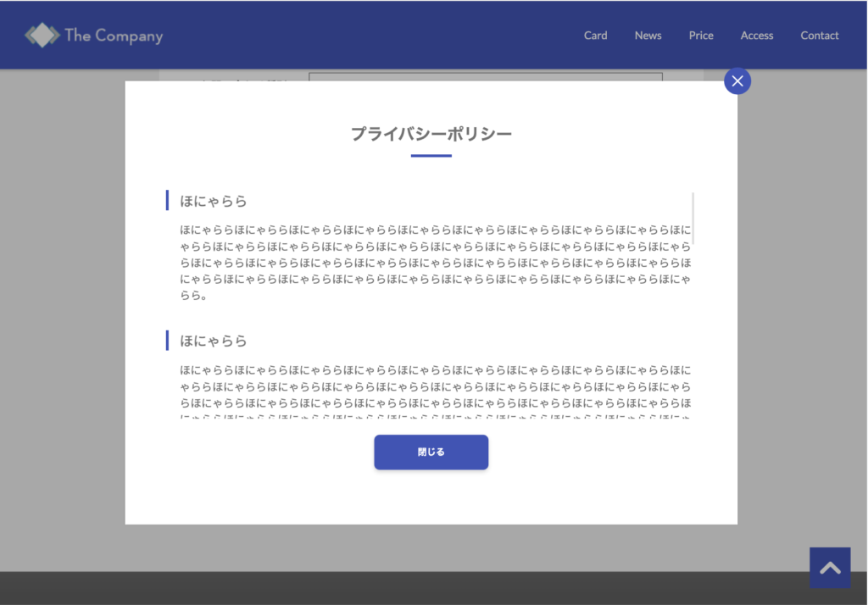Click the blue underline beneath the modal title
Viewport: 868px width, 605px height.
tap(431, 156)
